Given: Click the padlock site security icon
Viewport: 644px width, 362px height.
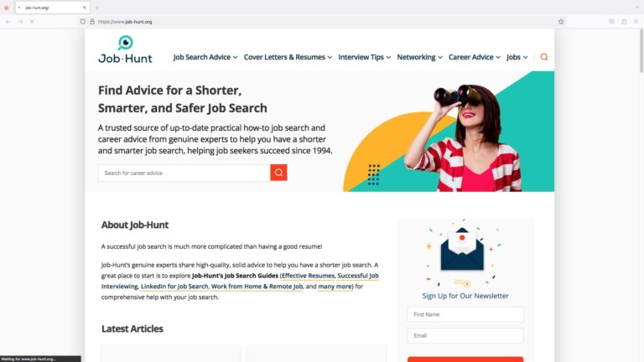Looking at the screenshot, I should 92,22.
